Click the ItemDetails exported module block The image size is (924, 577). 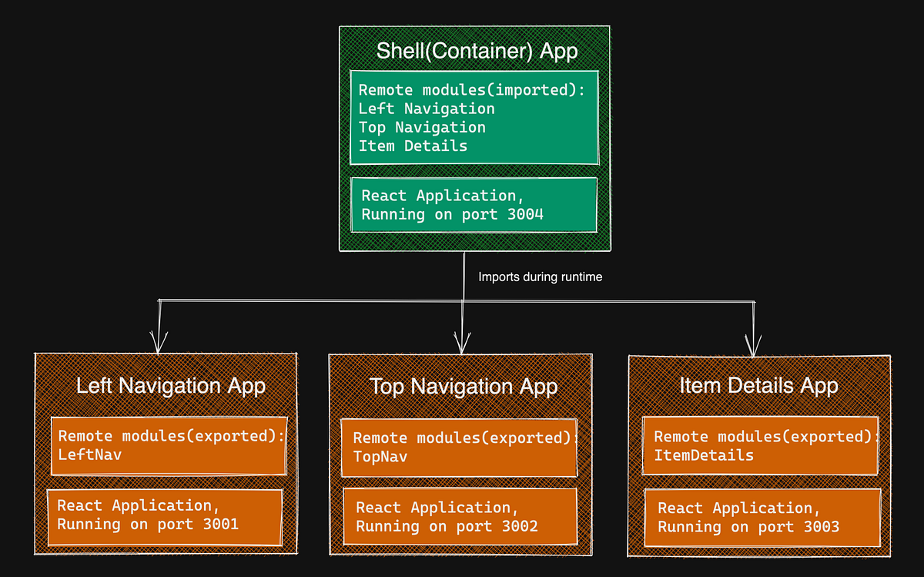(761, 447)
